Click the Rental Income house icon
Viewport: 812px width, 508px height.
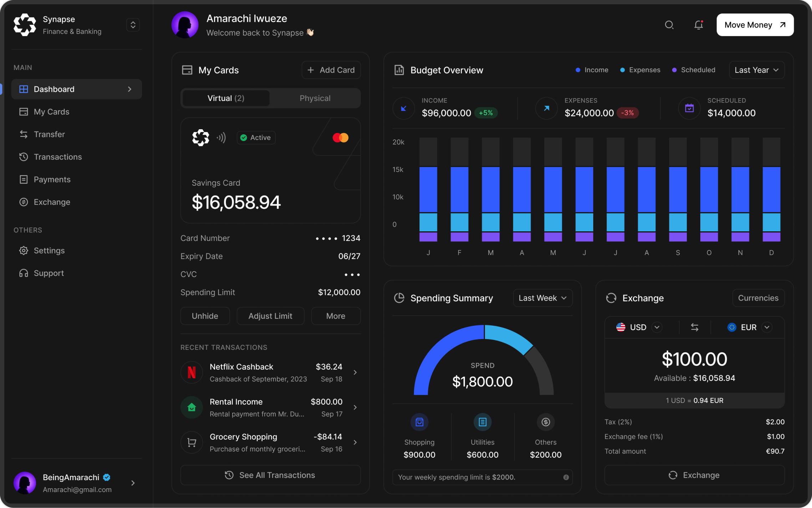[x=192, y=407]
